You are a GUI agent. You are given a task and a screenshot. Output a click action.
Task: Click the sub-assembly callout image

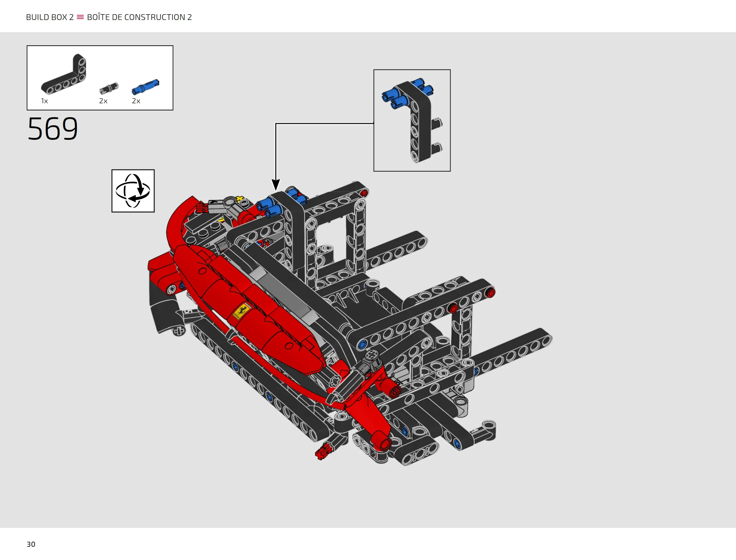[x=412, y=121]
